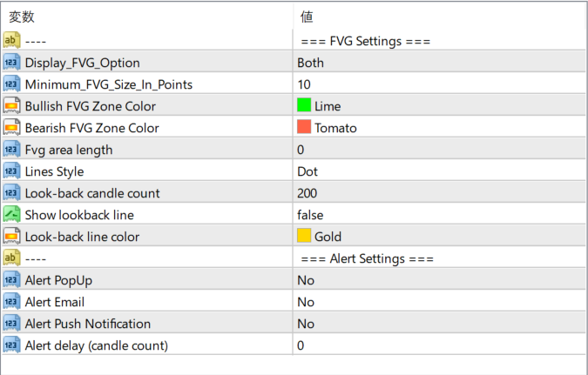Toggle Alert PopUp value No
Viewport: 588px width, 375px height.
tap(306, 280)
